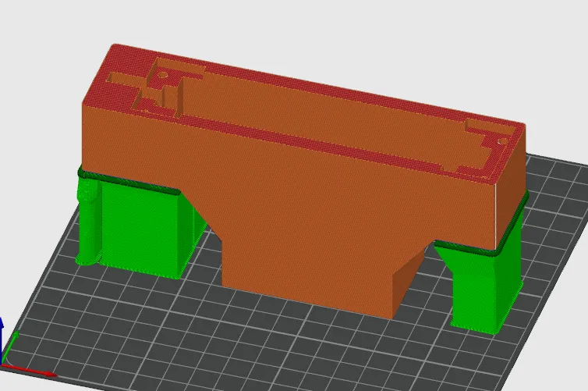Click the small round hole at top-left recess

click(x=162, y=75)
